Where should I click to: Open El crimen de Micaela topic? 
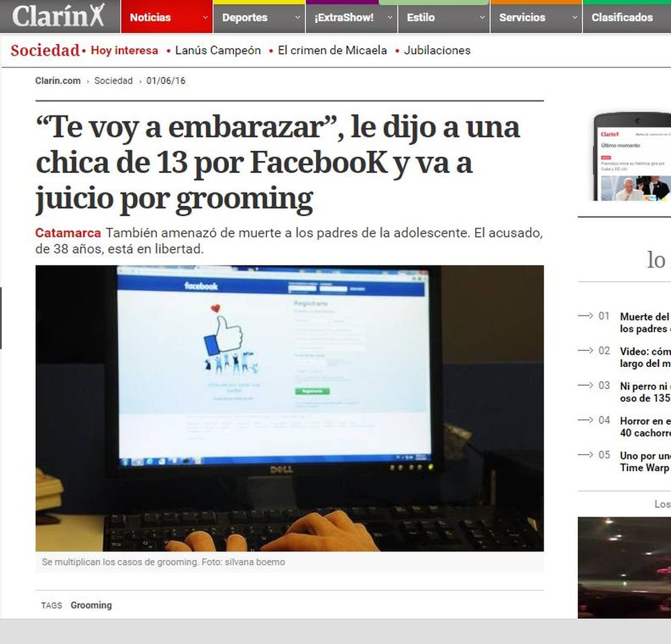(332, 50)
